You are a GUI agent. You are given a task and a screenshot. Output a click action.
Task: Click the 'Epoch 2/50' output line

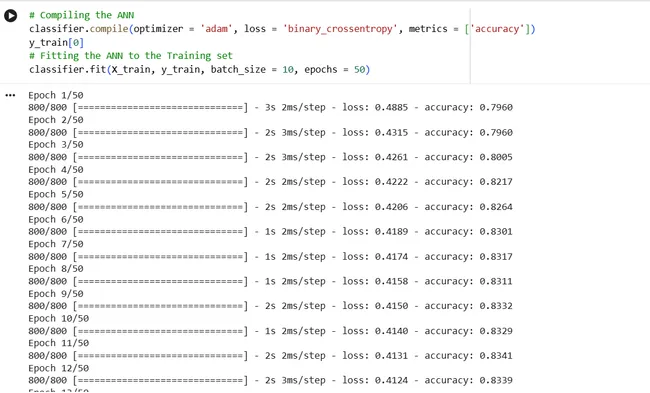coord(56,120)
